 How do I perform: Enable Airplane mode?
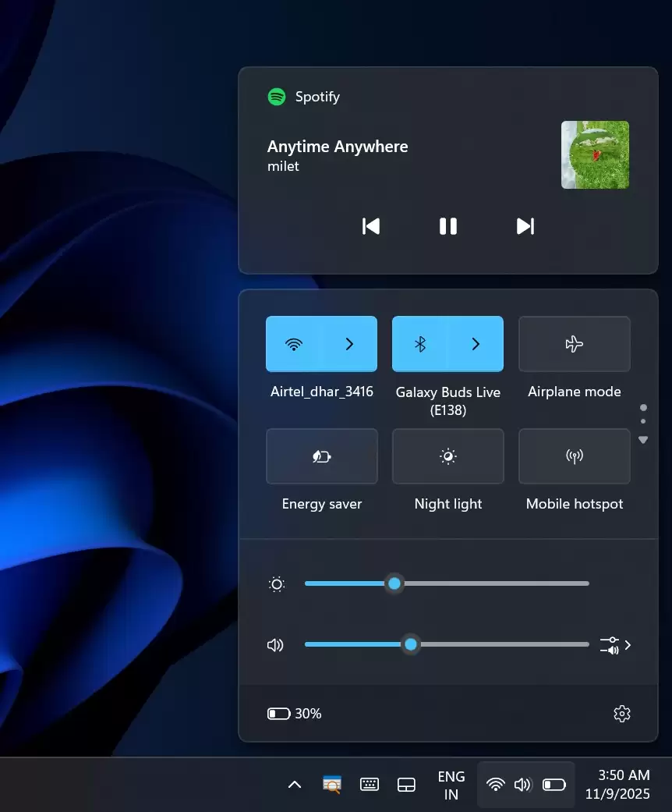[x=575, y=344]
